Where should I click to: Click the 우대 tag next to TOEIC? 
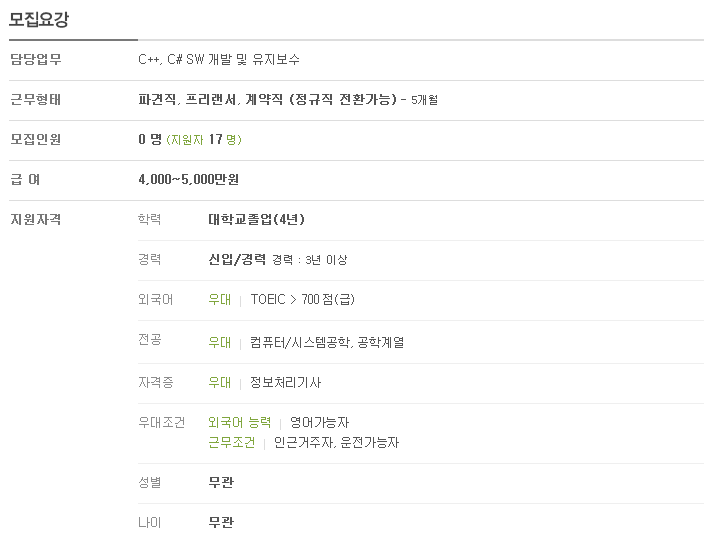click(219, 300)
